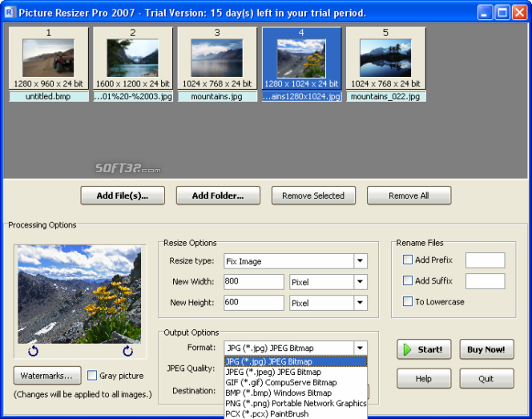Image resolution: width=532 pixels, height=419 pixels.
Task: Click the Add File(s)... button
Action: pos(123,195)
